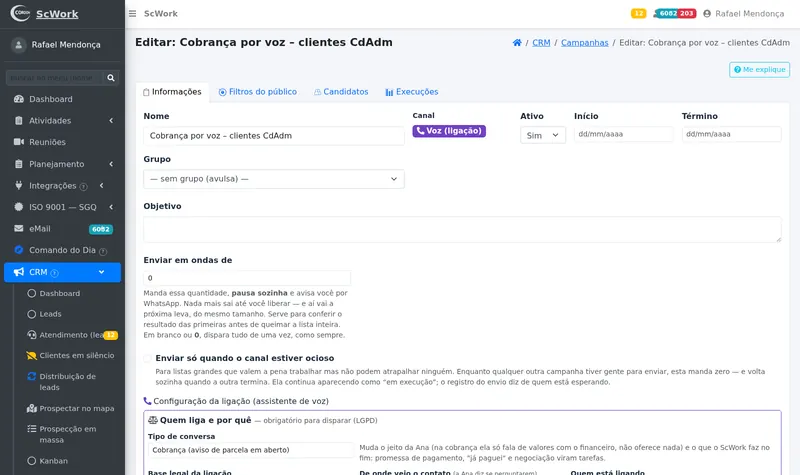Open the 6082 mail counter badge
Screen dimensions: 800x475
(x=667, y=13)
